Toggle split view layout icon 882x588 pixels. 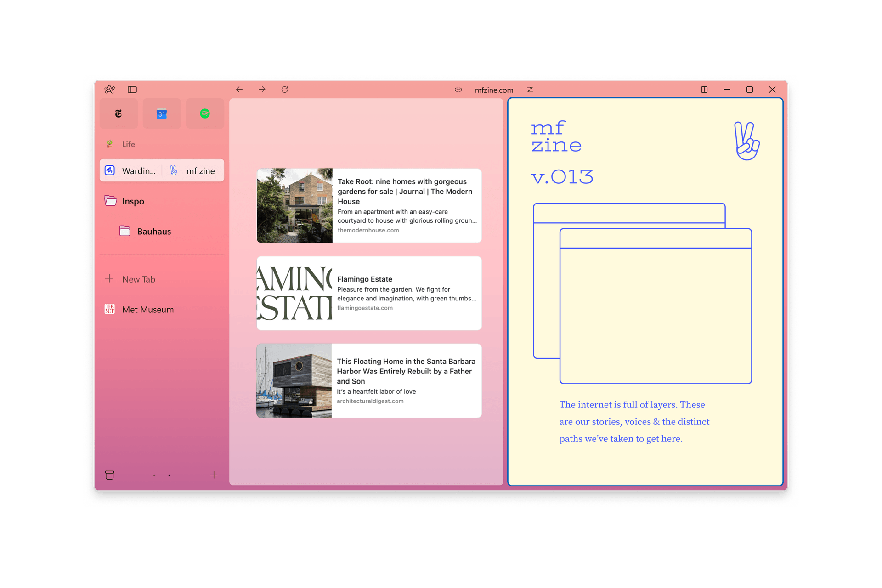[704, 90]
